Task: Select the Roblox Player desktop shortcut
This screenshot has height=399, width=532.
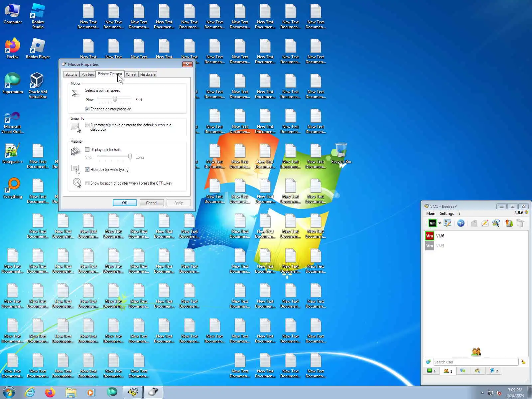Action: pos(38,49)
